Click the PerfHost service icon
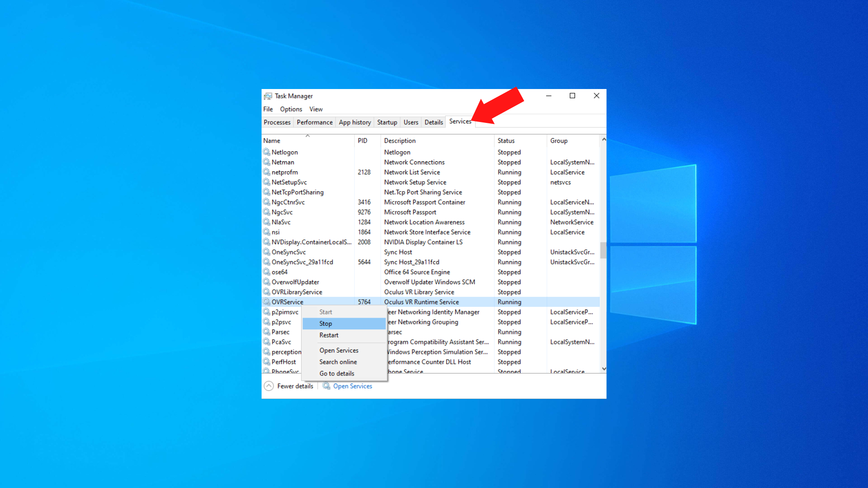868x488 pixels. (266, 361)
